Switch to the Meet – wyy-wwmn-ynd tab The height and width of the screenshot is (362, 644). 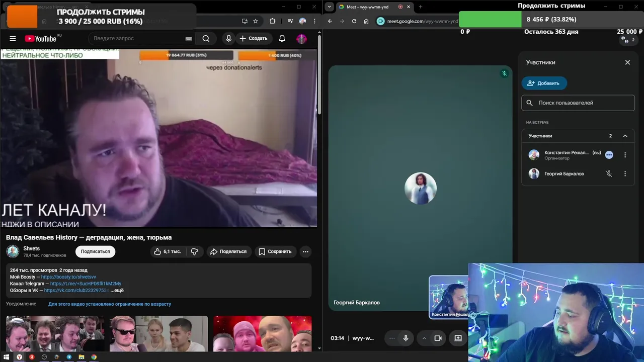[x=367, y=7]
